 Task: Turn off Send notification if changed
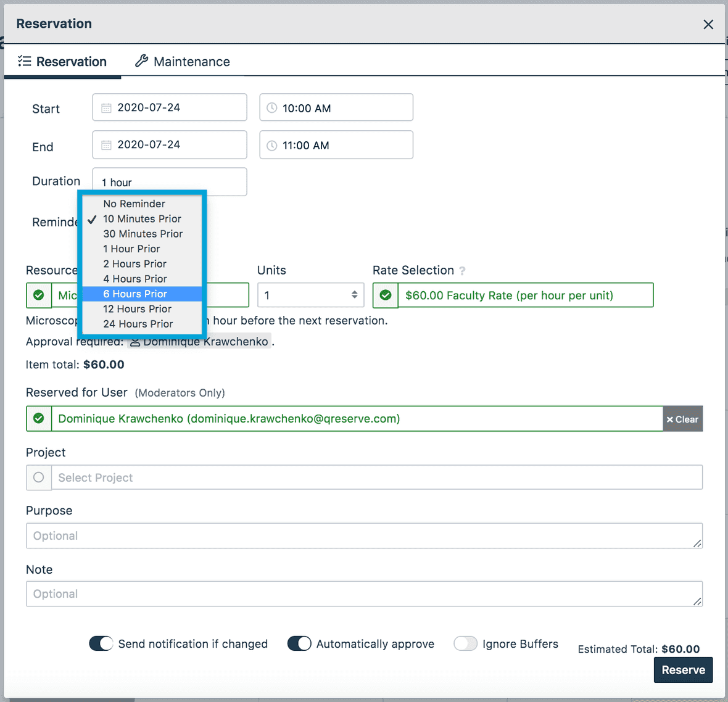(101, 643)
